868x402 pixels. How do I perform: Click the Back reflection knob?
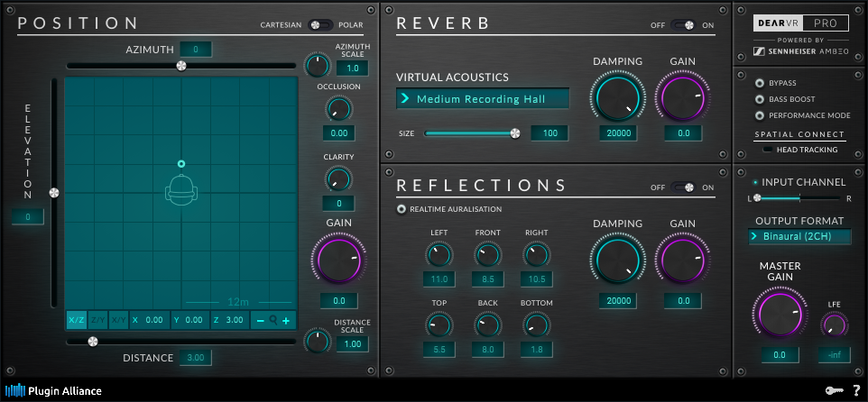tap(488, 325)
